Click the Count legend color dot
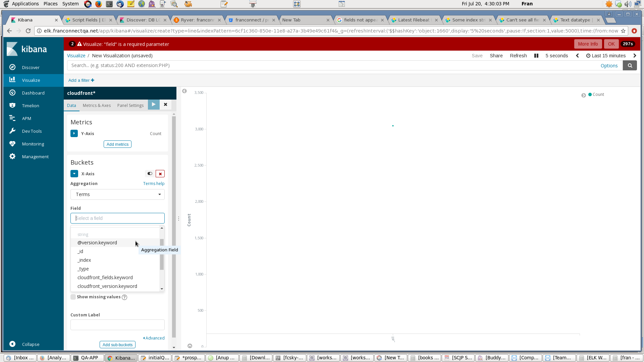644x362 pixels. click(590, 95)
